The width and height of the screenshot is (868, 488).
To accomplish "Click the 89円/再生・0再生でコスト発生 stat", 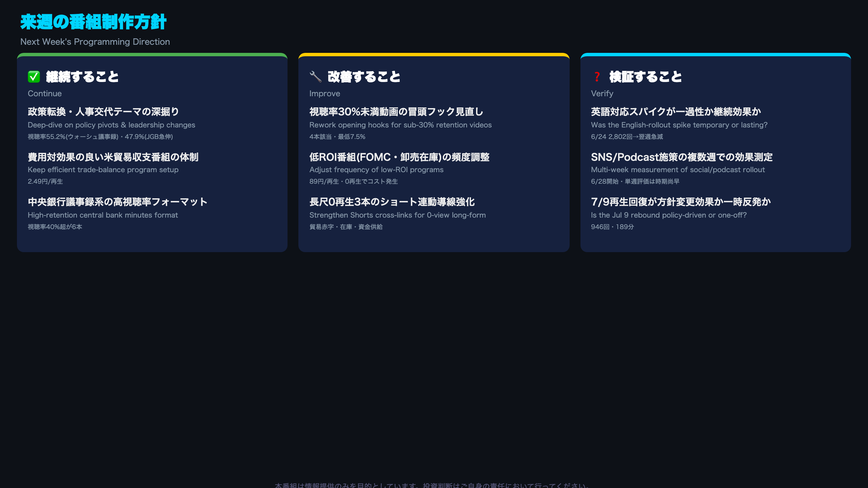I will pos(354,181).
